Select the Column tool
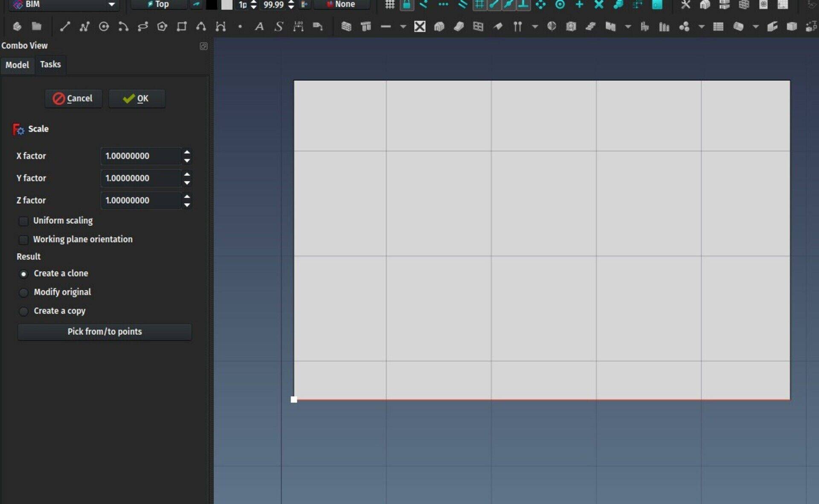Viewport: 819px width, 504px height. tap(366, 26)
